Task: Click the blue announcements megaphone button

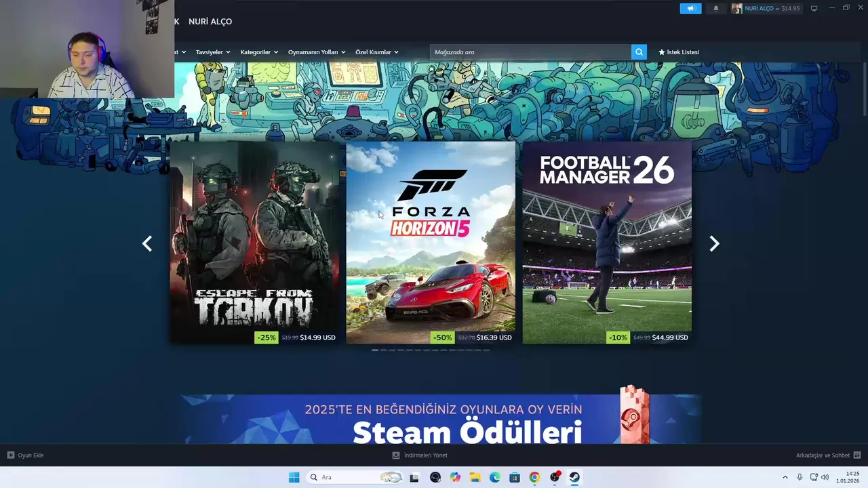Action: (690, 8)
